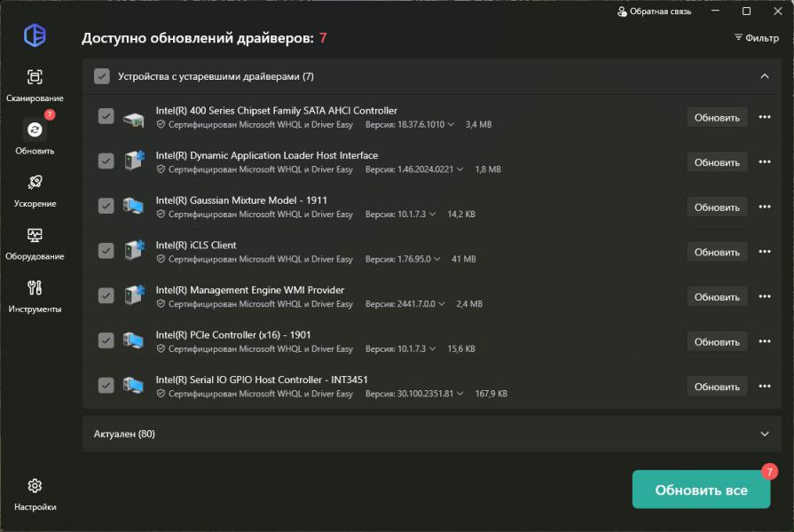Open three-dot menu for Intel iCLS Client

click(x=765, y=252)
